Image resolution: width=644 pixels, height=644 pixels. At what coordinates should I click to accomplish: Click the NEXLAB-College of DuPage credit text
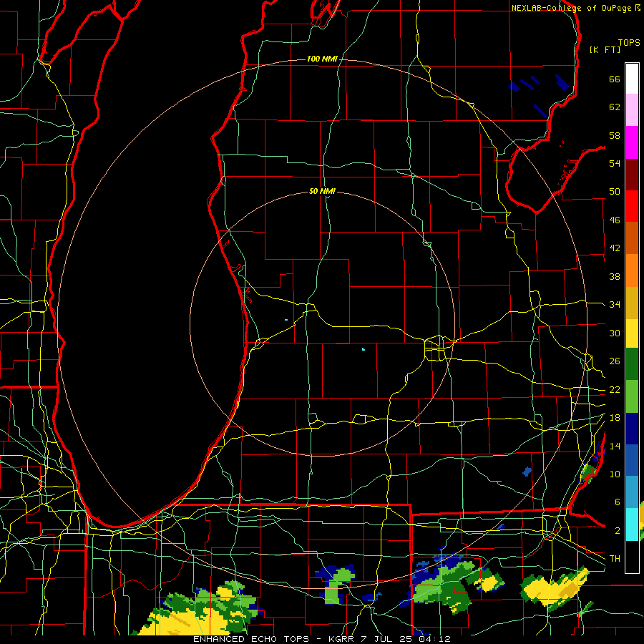click(x=571, y=8)
